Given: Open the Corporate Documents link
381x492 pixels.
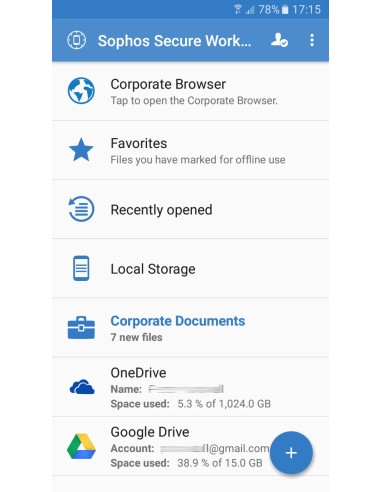Looking at the screenshot, I should [x=178, y=321].
